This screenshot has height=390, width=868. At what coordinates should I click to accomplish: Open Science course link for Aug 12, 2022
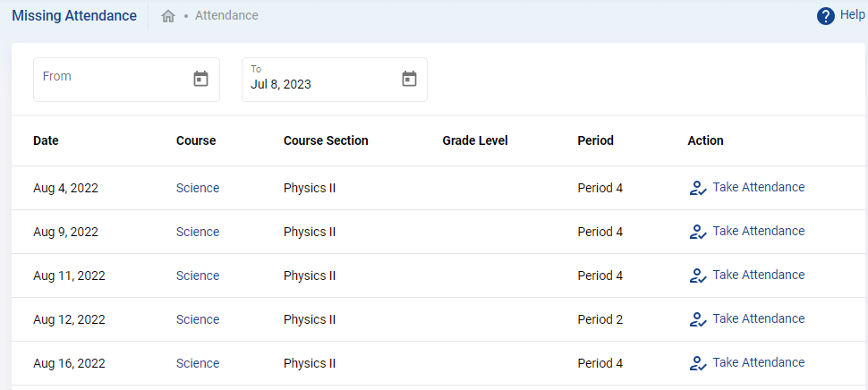point(198,319)
